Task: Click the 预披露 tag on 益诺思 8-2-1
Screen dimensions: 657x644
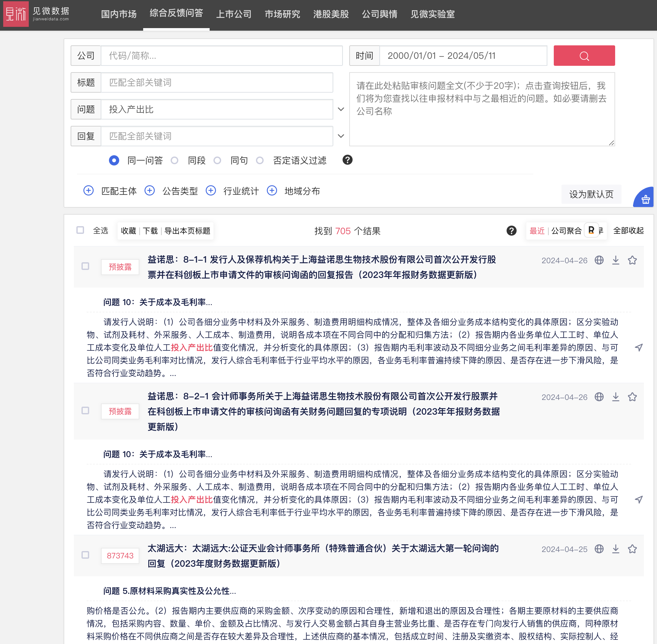Action: pyautogui.click(x=120, y=411)
